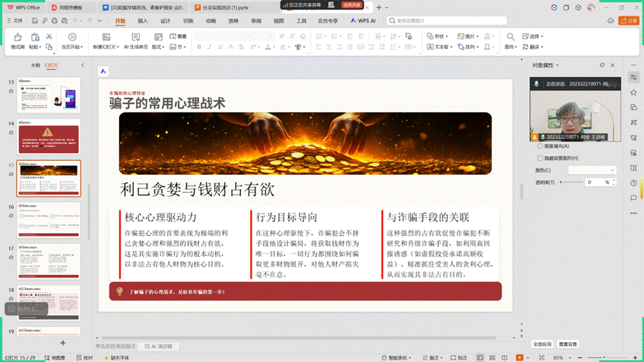Click the Reset (重置) slide button
Viewport: 644px width, 362px height.
178,37
